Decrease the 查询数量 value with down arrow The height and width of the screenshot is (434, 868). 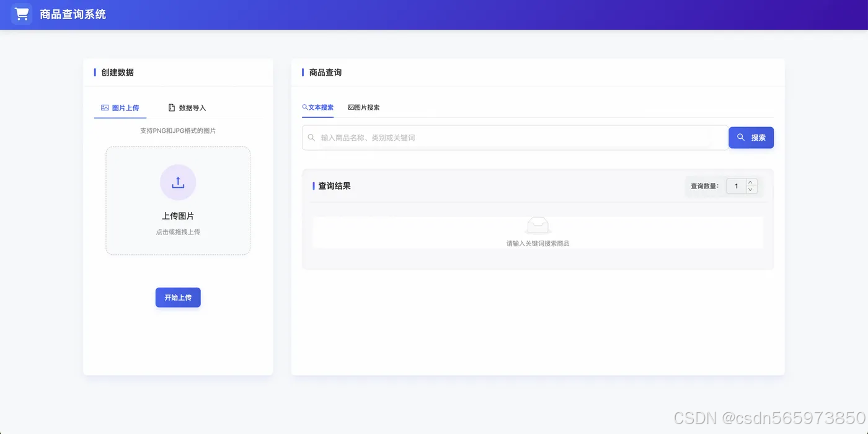pyautogui.click(x=751, y=190)
